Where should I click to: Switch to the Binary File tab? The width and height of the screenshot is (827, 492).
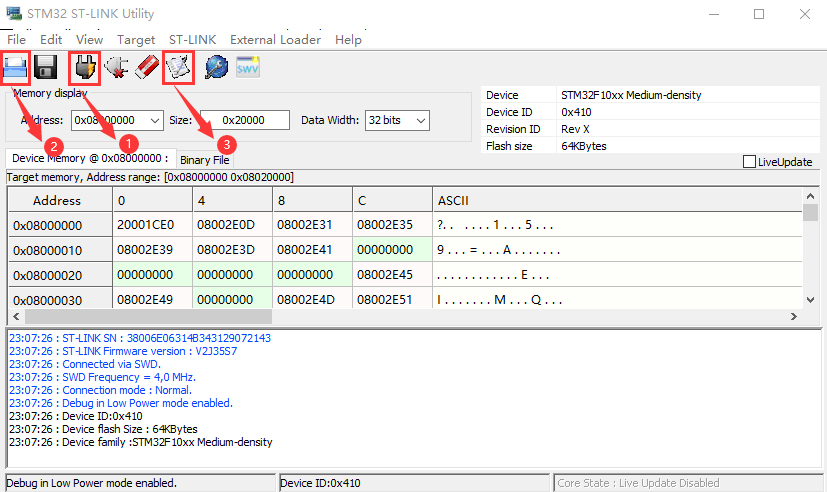click(205, 160)
